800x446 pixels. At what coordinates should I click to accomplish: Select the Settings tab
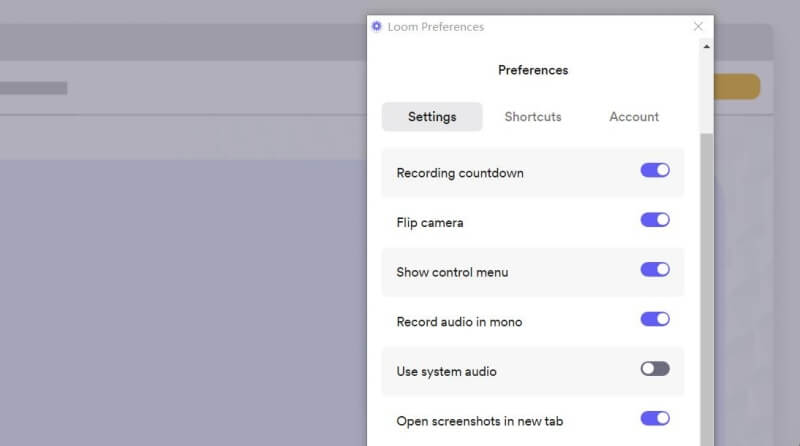432,117
